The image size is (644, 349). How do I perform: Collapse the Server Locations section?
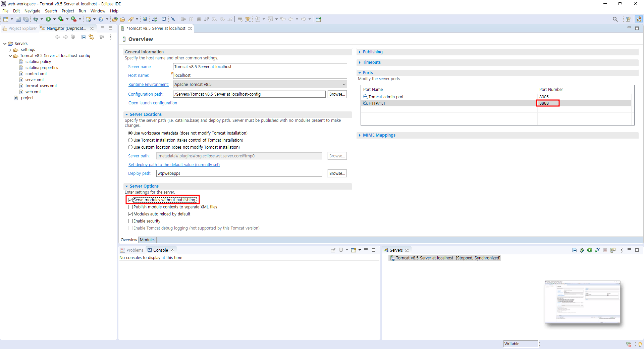coord(126,114)
